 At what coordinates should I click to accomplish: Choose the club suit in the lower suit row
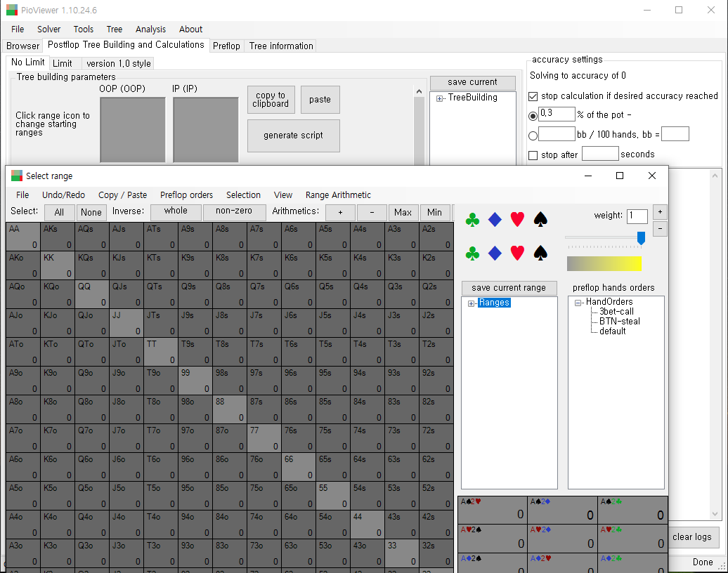pos(472,253)
